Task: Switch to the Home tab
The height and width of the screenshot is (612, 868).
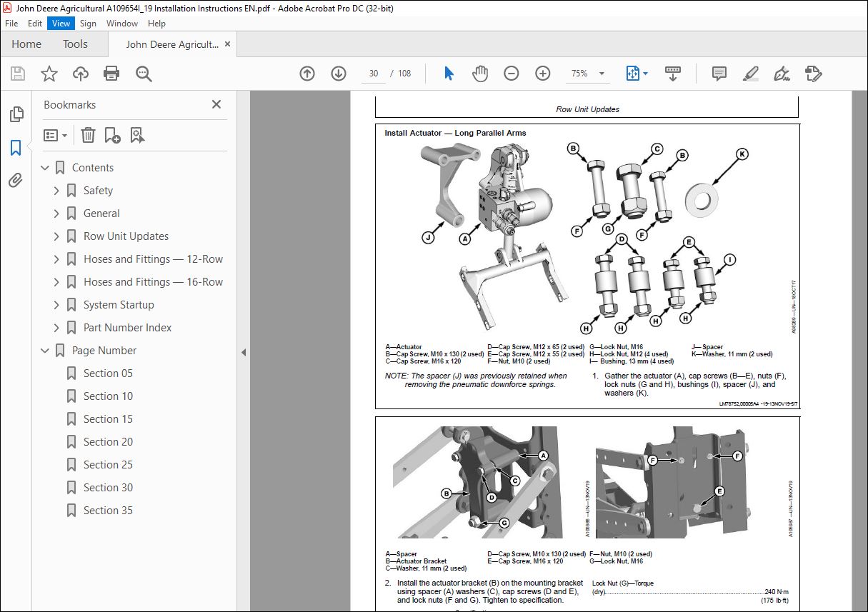Action: [26, 44]
